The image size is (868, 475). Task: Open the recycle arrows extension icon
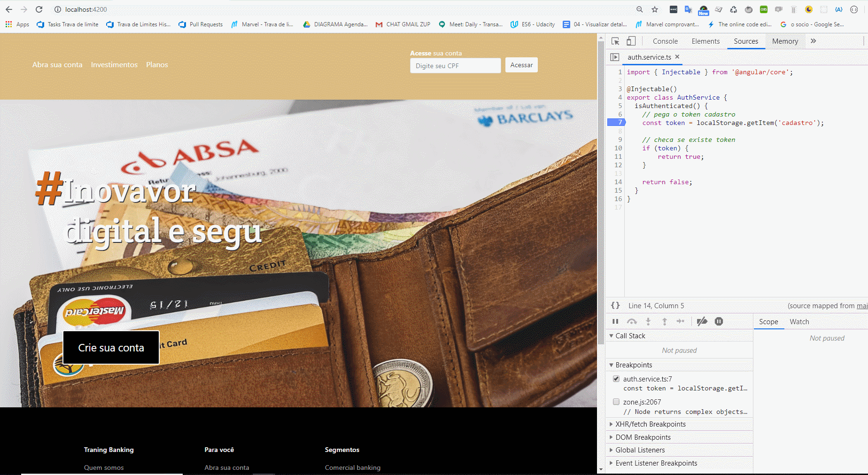734,9
